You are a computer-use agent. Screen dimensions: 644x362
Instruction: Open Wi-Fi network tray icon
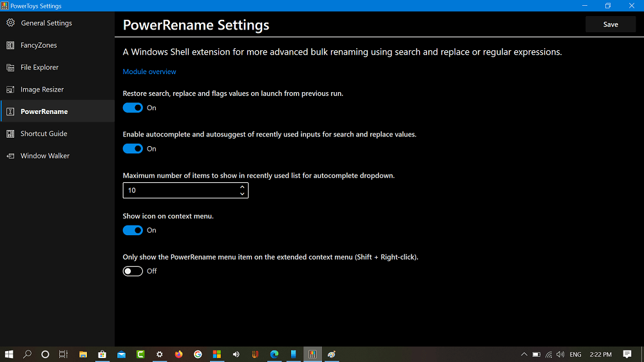pyautogui.click(x=549, y=354)
